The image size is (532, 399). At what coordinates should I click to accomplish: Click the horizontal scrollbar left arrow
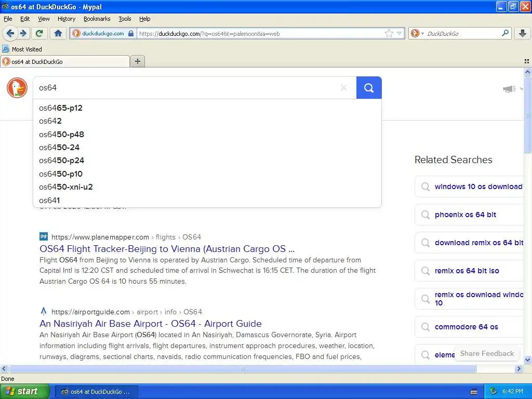[4, 369]
